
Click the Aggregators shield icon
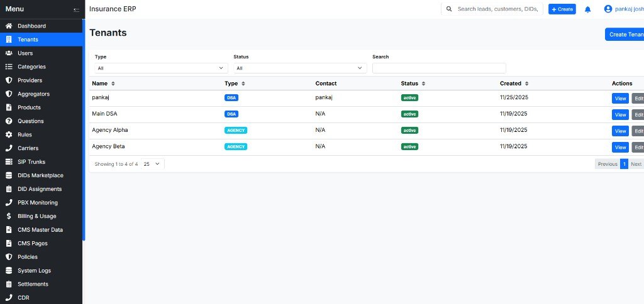pyautogui.click(x=9, y=94)
